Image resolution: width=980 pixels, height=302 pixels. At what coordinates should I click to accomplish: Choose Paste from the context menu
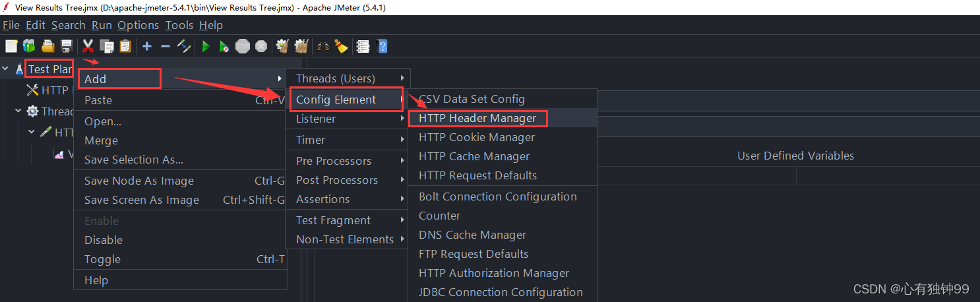(x=181, y=100)
